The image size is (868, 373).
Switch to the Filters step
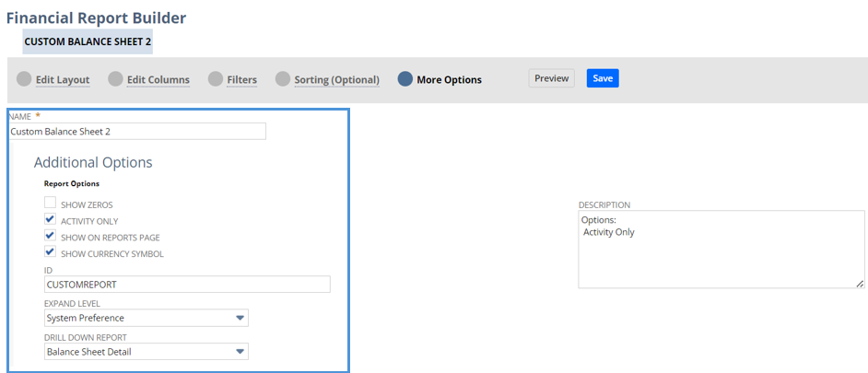[x=242, y=80]
